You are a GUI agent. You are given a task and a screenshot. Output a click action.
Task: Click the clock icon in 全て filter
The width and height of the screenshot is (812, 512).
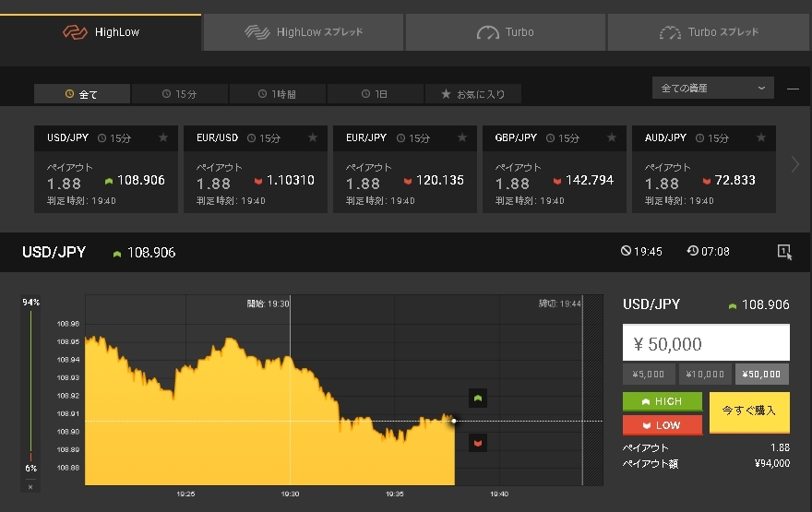tap(69, 94)
